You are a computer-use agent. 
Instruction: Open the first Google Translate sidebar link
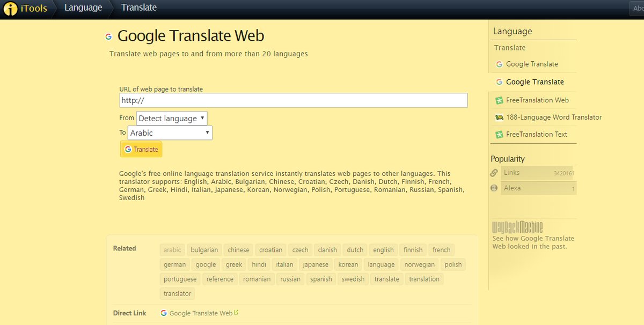tap(531, 64)
